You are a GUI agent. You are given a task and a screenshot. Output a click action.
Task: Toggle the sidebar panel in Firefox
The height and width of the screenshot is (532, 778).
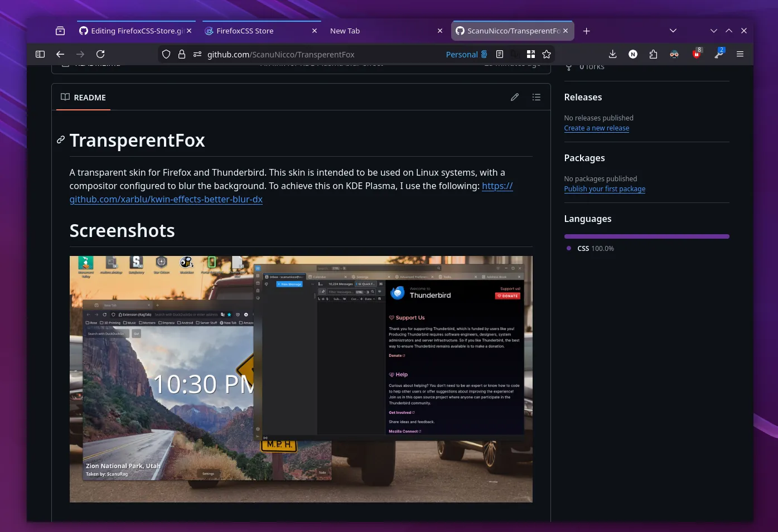[40, 54]
